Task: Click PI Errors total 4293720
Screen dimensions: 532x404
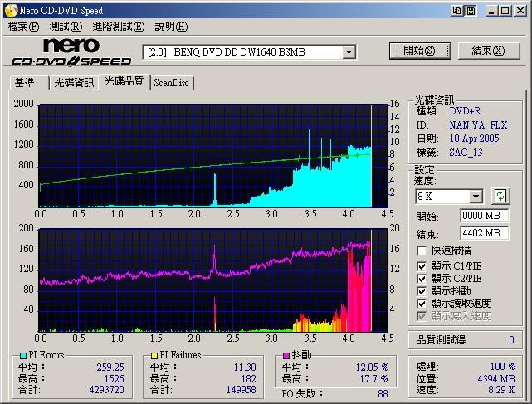Action: [x=106, y=389]
